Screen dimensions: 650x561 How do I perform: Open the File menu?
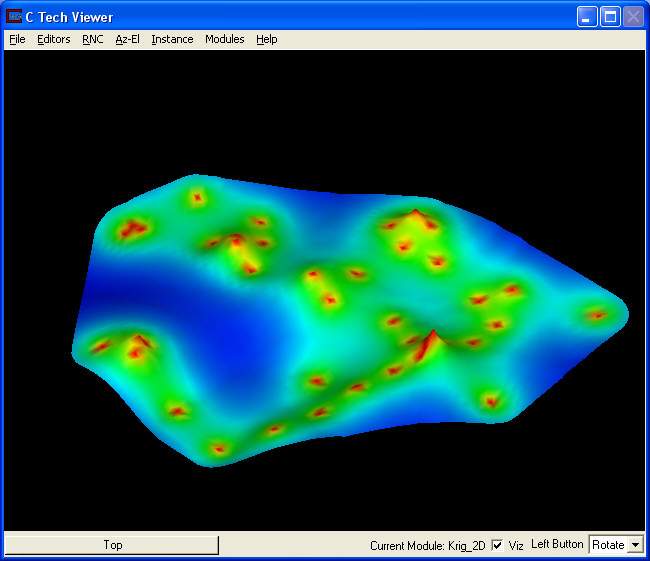(17, 39)
